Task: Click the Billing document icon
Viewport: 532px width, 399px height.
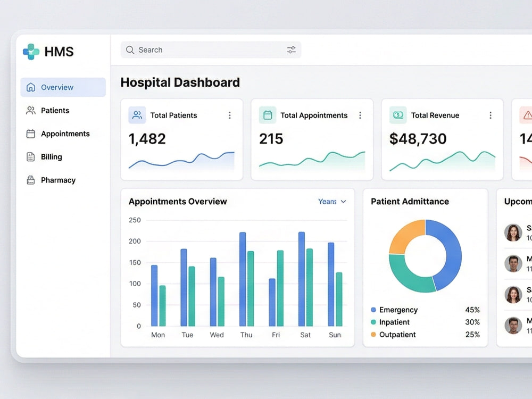Action: [31, 157]
